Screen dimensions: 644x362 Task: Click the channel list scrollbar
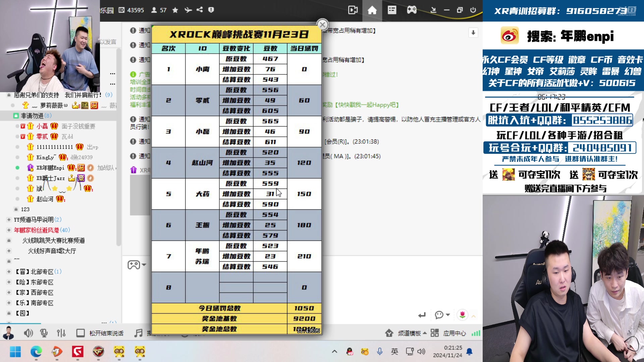click(118, 147)
